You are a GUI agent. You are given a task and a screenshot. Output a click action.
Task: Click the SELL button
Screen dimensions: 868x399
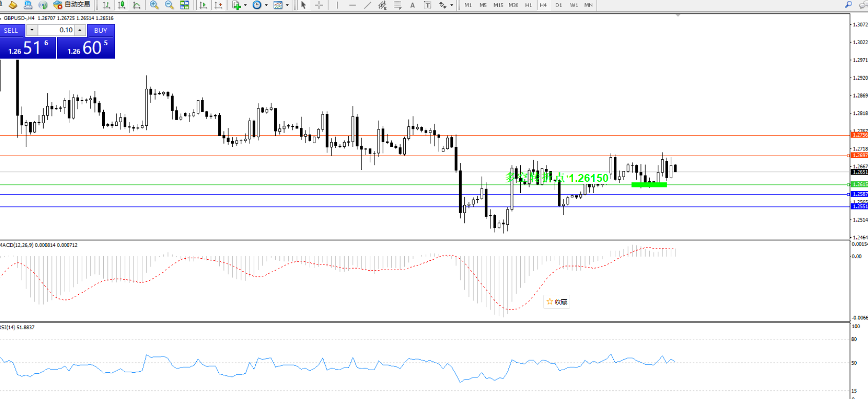click(11, 30)
